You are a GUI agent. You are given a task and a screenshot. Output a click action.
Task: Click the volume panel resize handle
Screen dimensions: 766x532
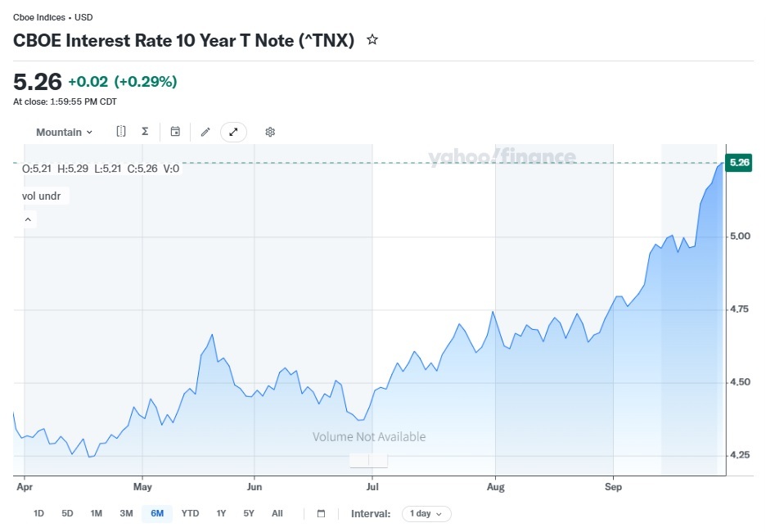(369, 461)
